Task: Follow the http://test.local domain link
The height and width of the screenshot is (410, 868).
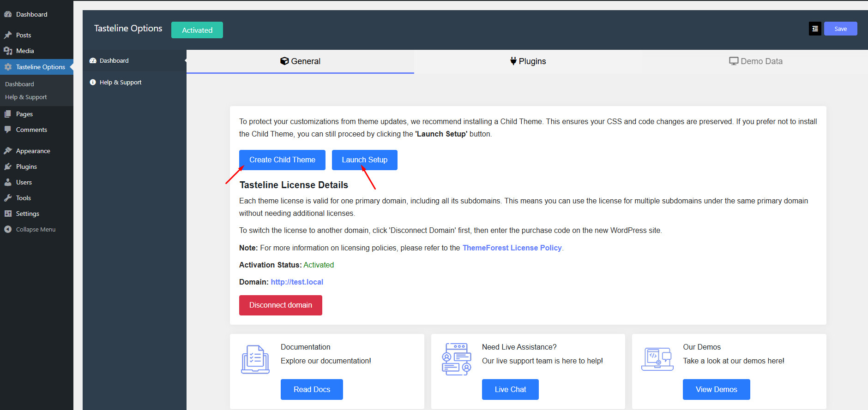Action: tap(296, 282)
